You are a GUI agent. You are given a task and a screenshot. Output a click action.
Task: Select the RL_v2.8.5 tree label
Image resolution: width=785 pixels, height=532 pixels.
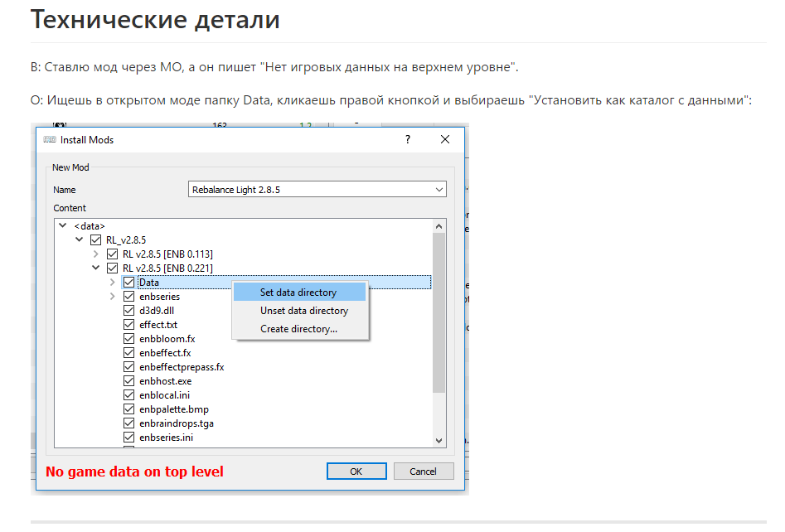(x=126, y=240)
